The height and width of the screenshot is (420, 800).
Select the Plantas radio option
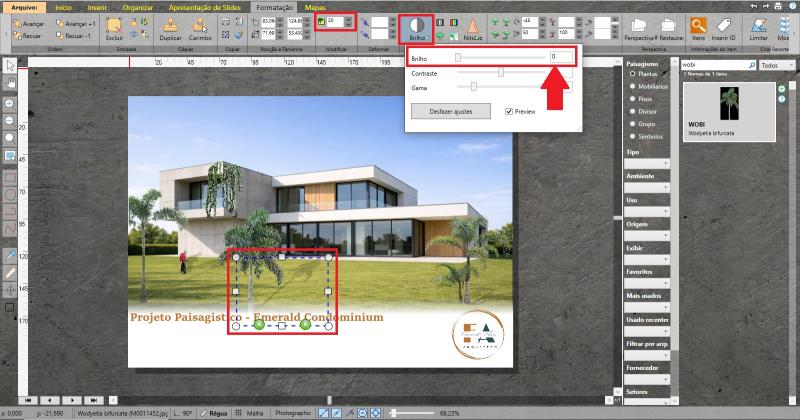pos(631,73)
